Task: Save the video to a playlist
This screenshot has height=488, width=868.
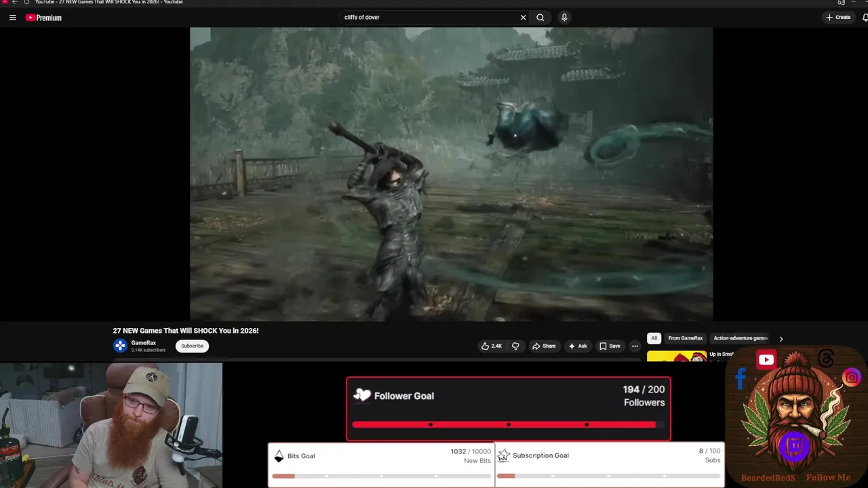Action: [x=610, y=346]
